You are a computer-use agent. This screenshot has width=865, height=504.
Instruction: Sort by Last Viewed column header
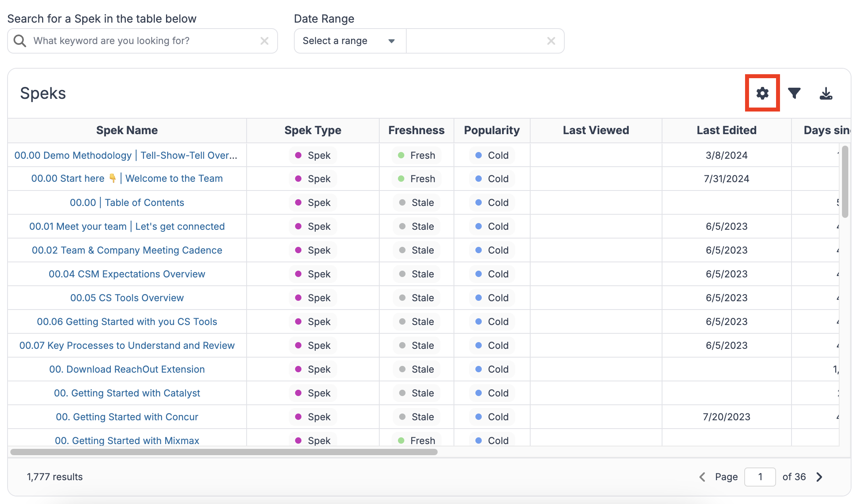[596, 130]
